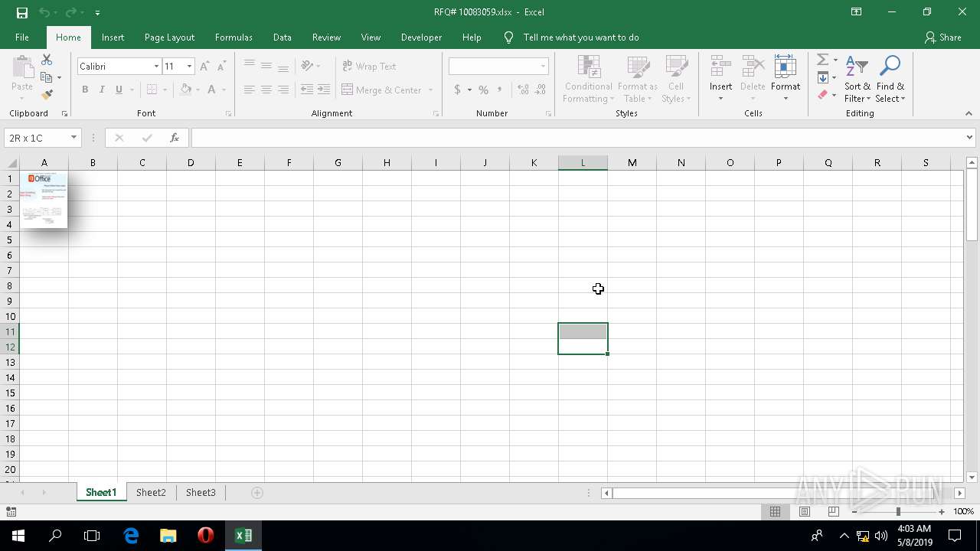Click Accounting Number Format dollar icon
The image size is (980, 551).
[458, 90]
